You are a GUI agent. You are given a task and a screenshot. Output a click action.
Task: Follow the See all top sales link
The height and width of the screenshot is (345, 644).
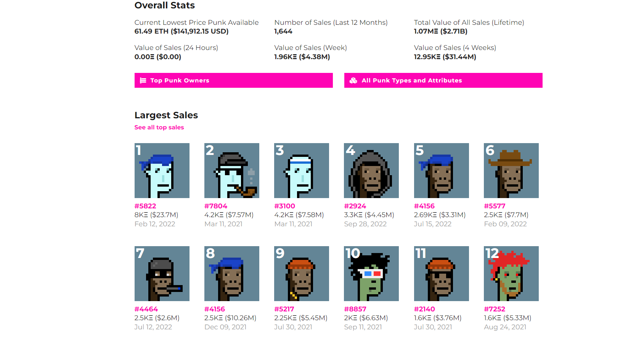pyautogui.click(x=159, y=127)
